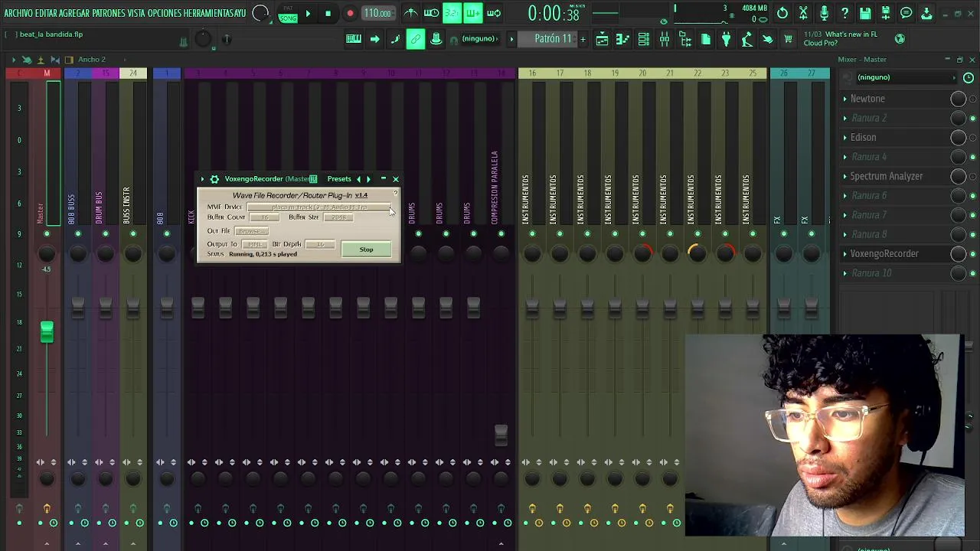Open VoxengoRecorder gear settings icon
The height and width of the screenshot is (551, 980).
[x=214, y=179]
